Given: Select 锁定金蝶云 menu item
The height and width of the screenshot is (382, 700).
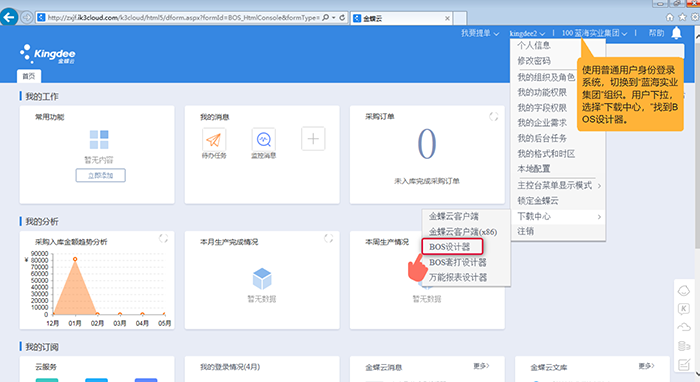Looking at the screenshot, I should (x=538, y=201).
